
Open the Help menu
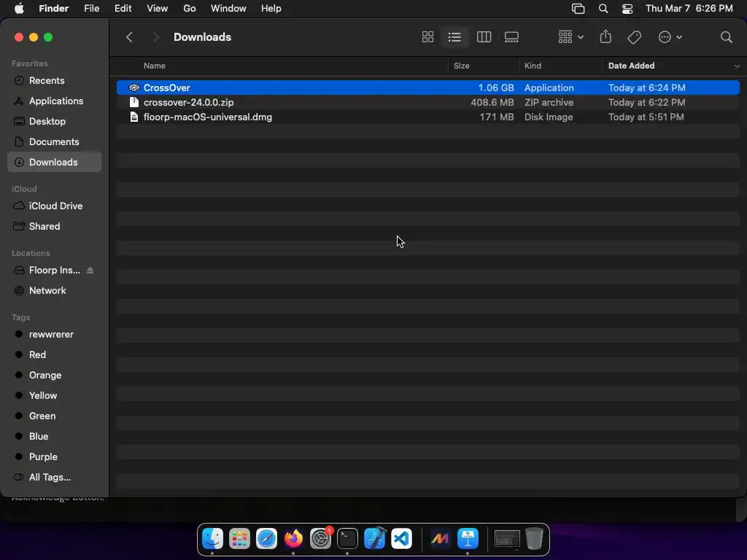271,9
